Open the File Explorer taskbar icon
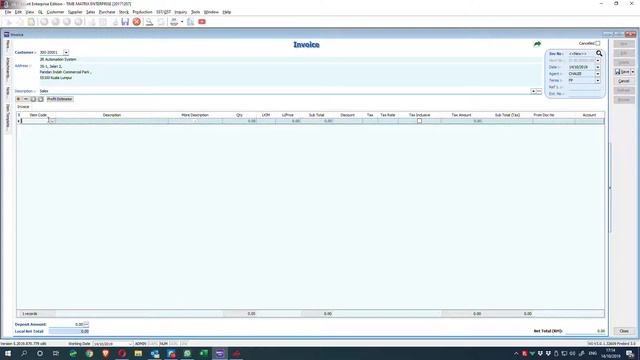This screenshot has height=360, width=640. [x=138, y=353]
